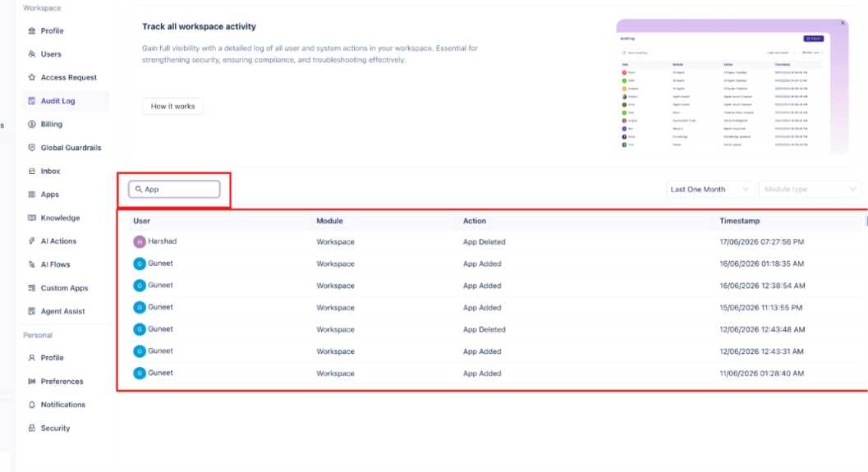The image size is (868, 472).
Task: Open Users in workspace menu
Action: (66, 54)
